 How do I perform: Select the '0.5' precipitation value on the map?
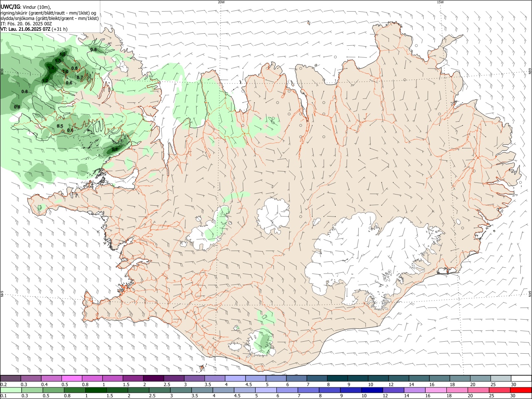pos(60,126)
